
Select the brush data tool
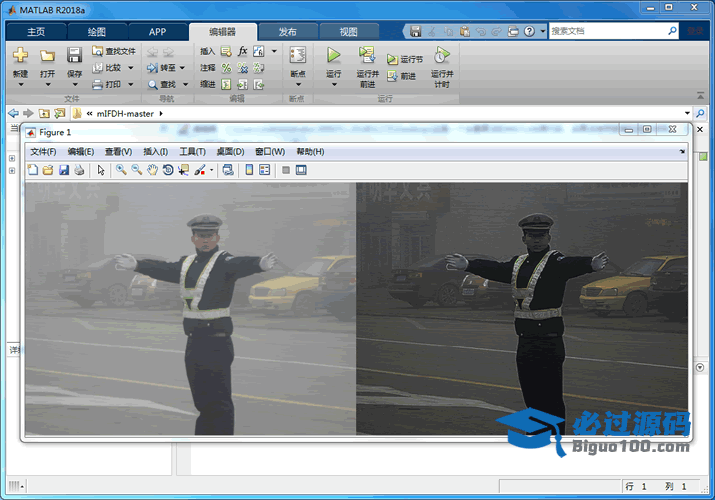200,170
